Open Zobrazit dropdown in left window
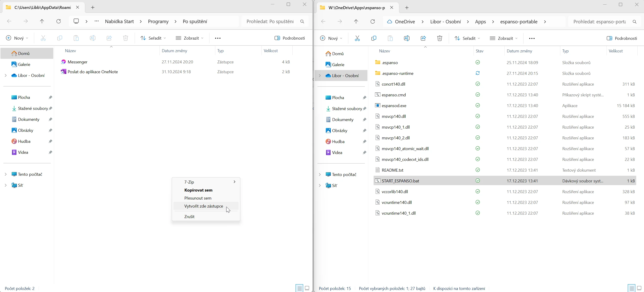 [189, 38]
